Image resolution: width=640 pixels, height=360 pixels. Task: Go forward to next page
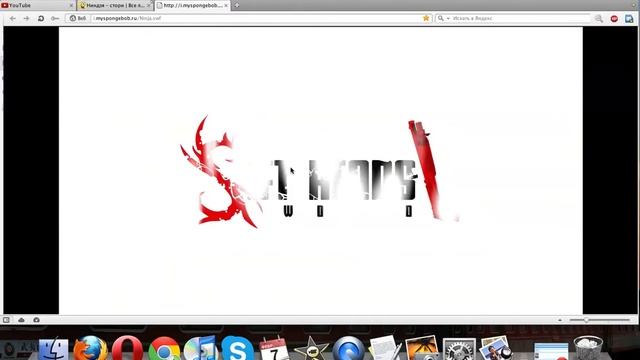[x=27, y=18]
